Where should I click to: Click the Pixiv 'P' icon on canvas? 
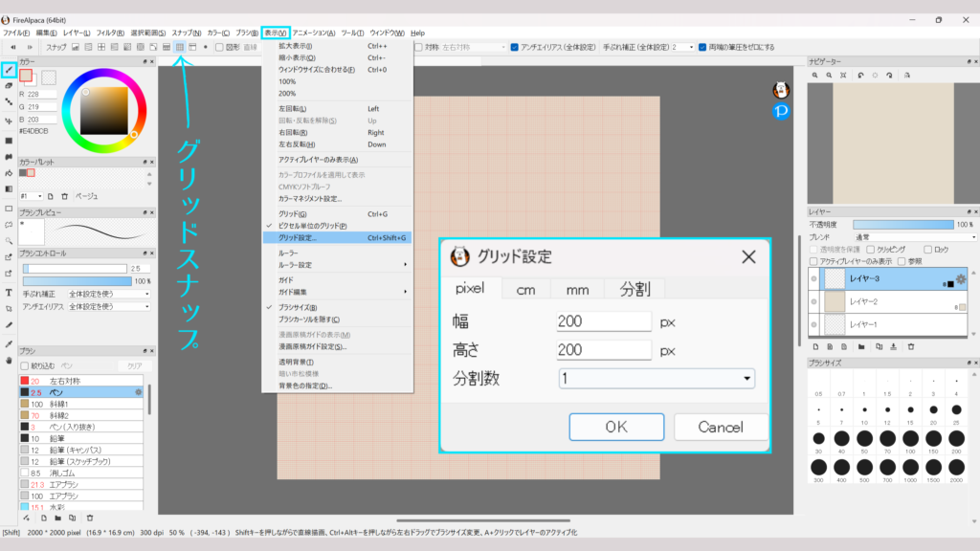tap(780, 113)
